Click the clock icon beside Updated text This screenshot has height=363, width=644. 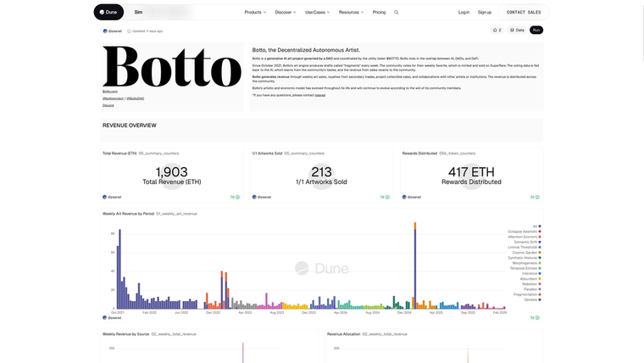(129, 31)
